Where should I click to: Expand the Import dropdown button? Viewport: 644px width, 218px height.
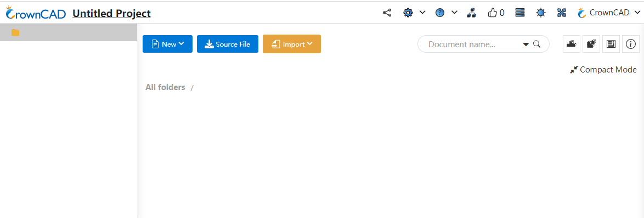click(292, 44)
